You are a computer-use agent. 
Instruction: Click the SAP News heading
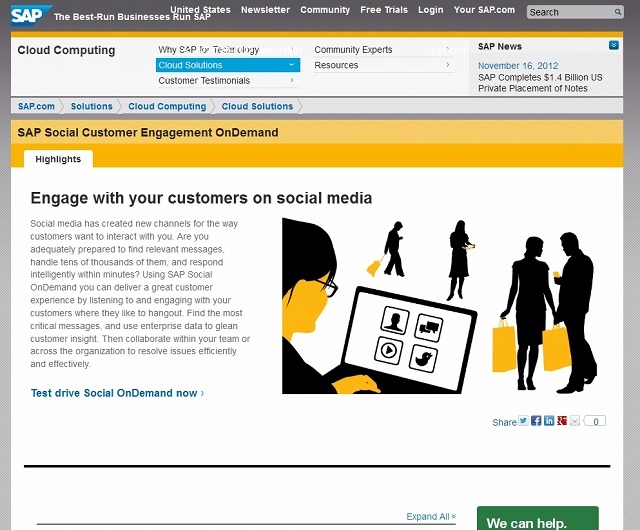500,47
